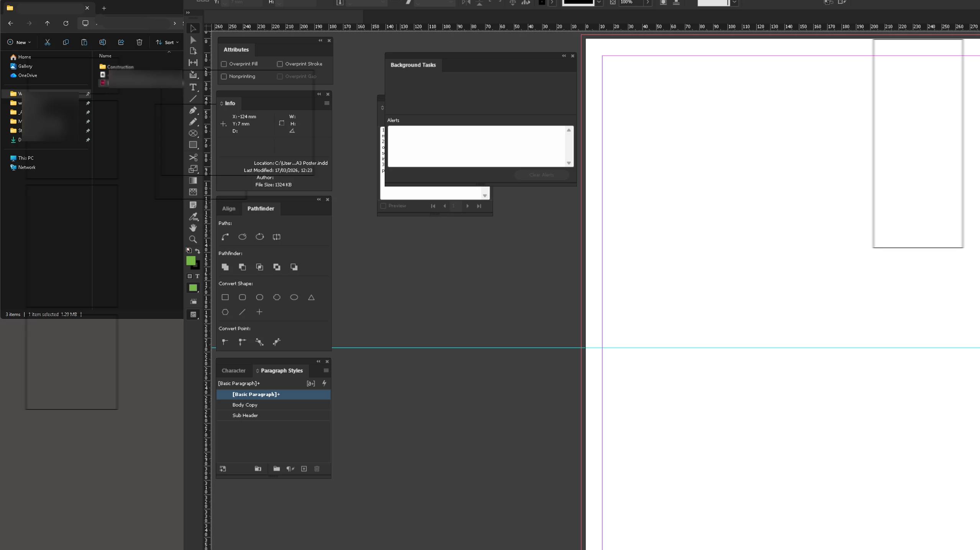
Task: Select the Scissors tool
Action: [x=193, y=157]
